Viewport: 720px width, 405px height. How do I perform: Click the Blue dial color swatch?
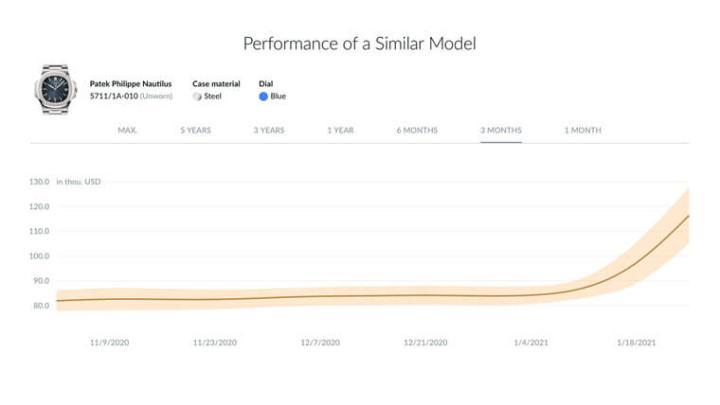click(264, 96)
